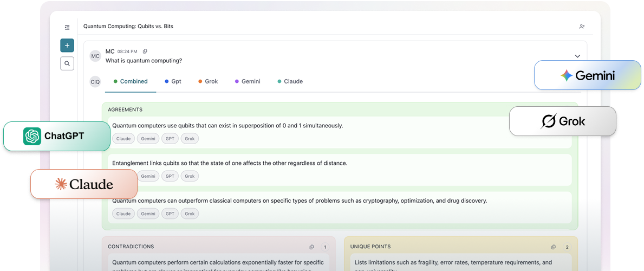The image size is (644, 271).
Task: Click the plus new chat button
Action: click(x=67, y=46)
